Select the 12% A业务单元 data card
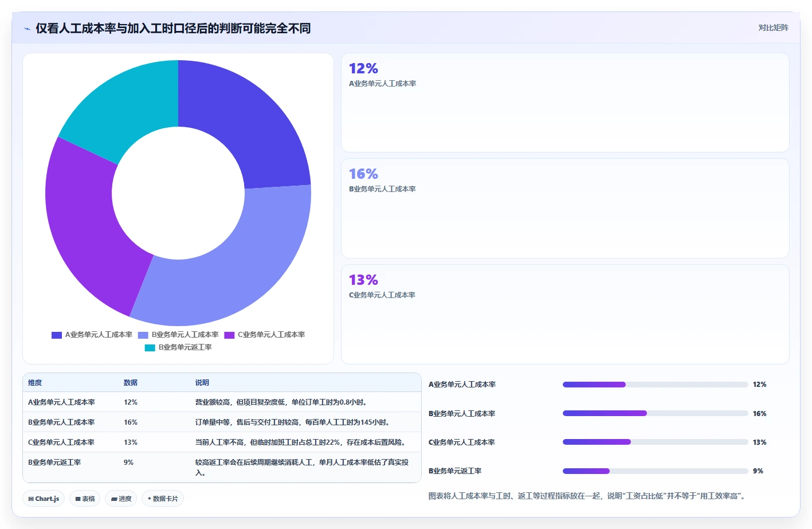Viewport: 812px width, 529px height. tap(565, 103)
